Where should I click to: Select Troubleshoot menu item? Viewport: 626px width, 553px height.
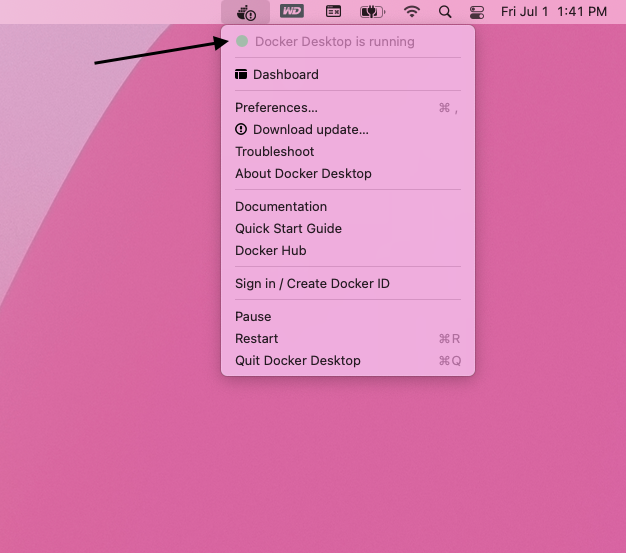point(348,151)
